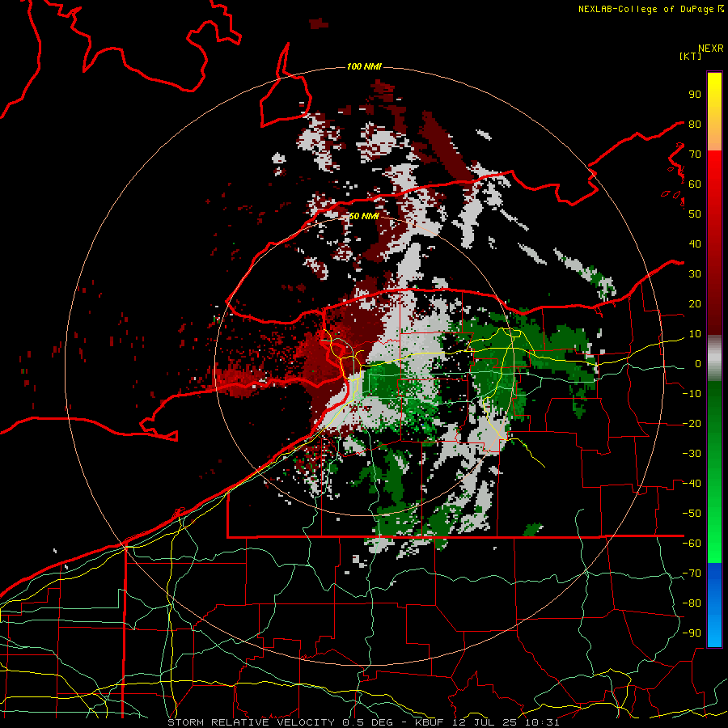The height and width of the screenshot is (728, 728).
Task: Click the yellow top segment of the velocity color bar
Action: [x=714, y=112]
